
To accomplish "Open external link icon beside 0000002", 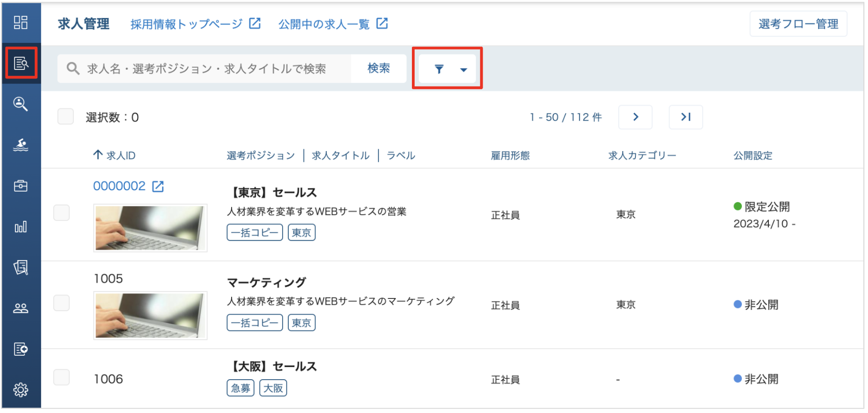I will point(158,186).
